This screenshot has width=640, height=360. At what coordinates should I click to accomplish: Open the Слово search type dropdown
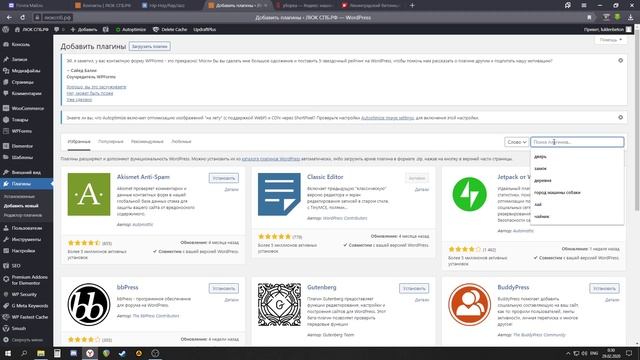tap(516, 142)
